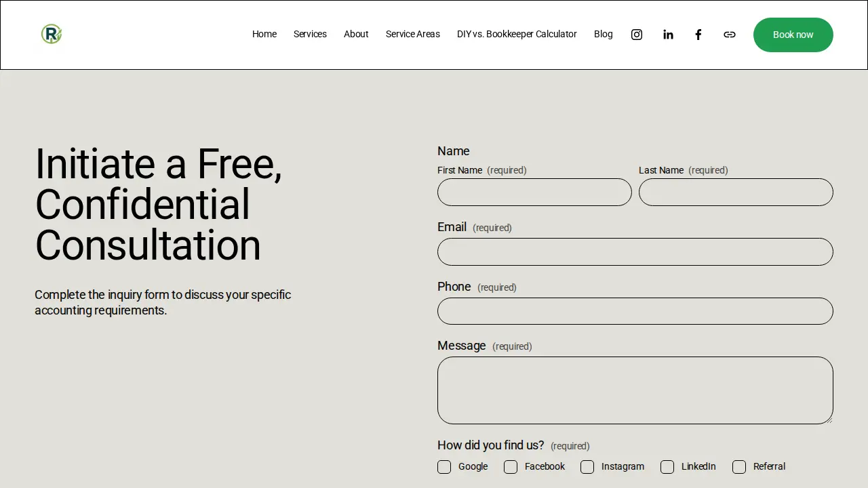Screen dimensions: 868x488
Task: Click the green Book now button
Action: (x=793, y=35)
